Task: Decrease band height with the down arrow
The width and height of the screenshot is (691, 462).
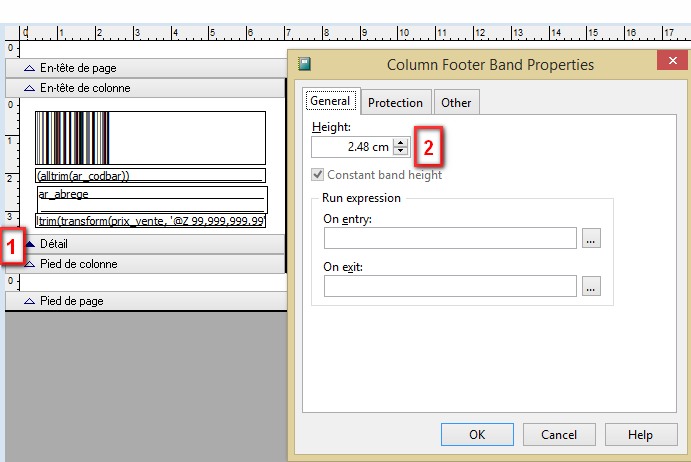Action: pos(400,151)
